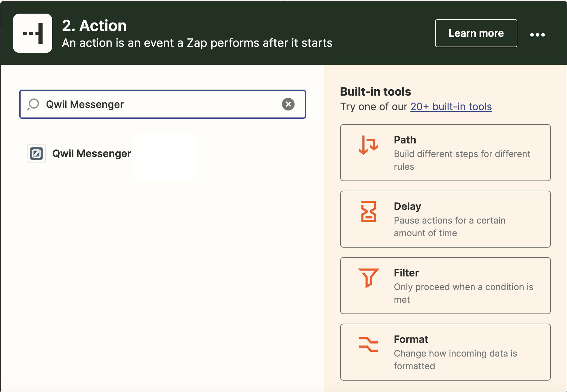
Task: Select the Qwil Messenger app result
Action: (79, 154)
